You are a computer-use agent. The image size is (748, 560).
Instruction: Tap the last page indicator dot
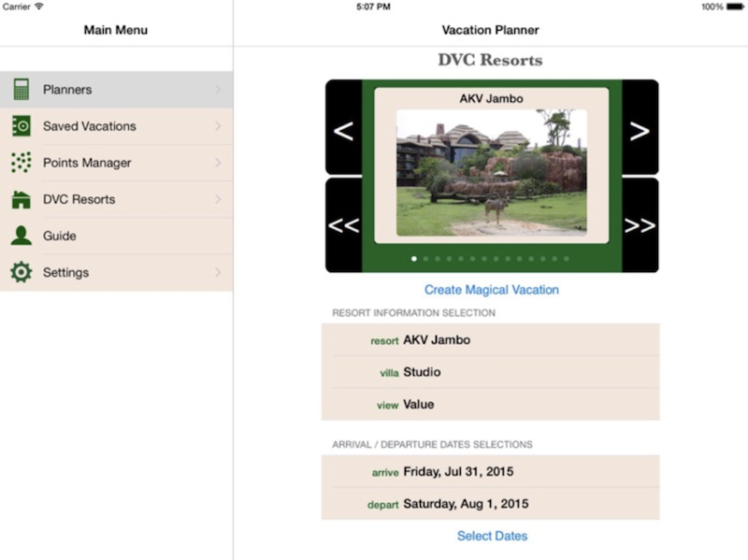(567, 259)
